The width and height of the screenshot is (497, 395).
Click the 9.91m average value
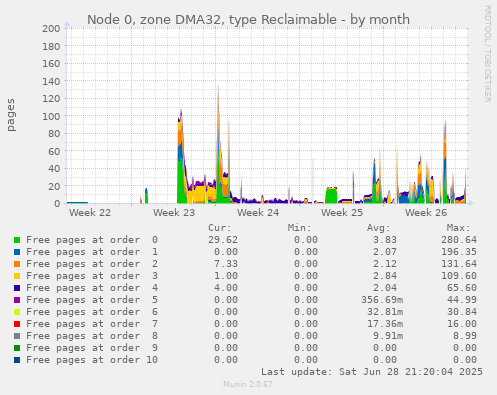388,336
